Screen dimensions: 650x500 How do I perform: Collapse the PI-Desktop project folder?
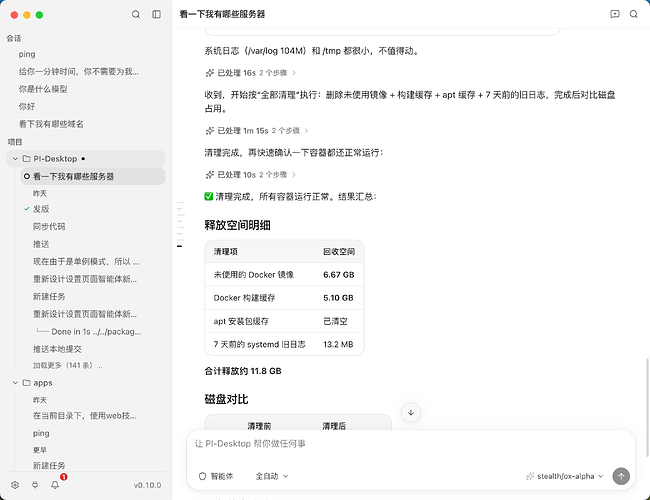[15, 159]
